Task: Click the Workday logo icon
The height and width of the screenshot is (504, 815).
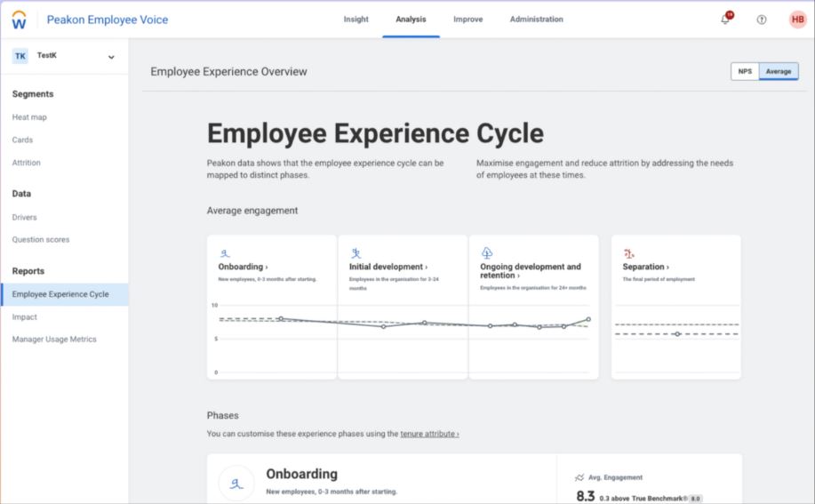Action: 20,20
